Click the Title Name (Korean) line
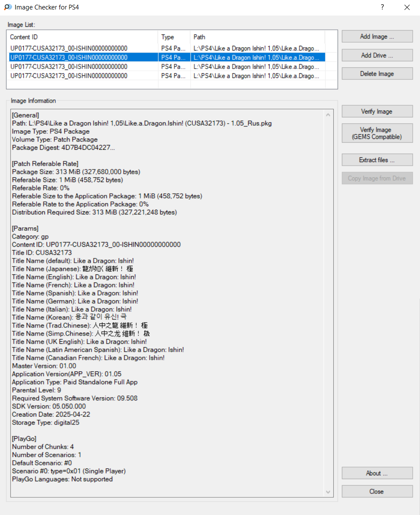Viewport: 420px width, 515px height. tap(69, 317)
